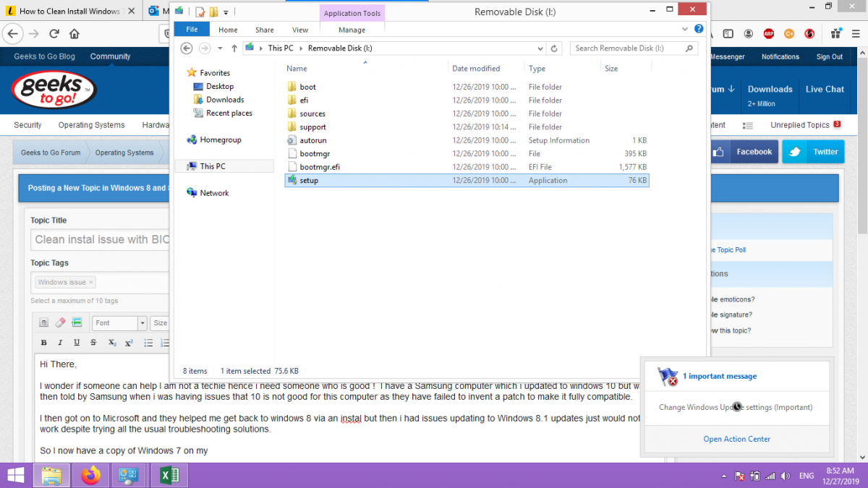868x488 pixels.
Task: Open the Firefox hamburger menu
Action: pos(855,34)
